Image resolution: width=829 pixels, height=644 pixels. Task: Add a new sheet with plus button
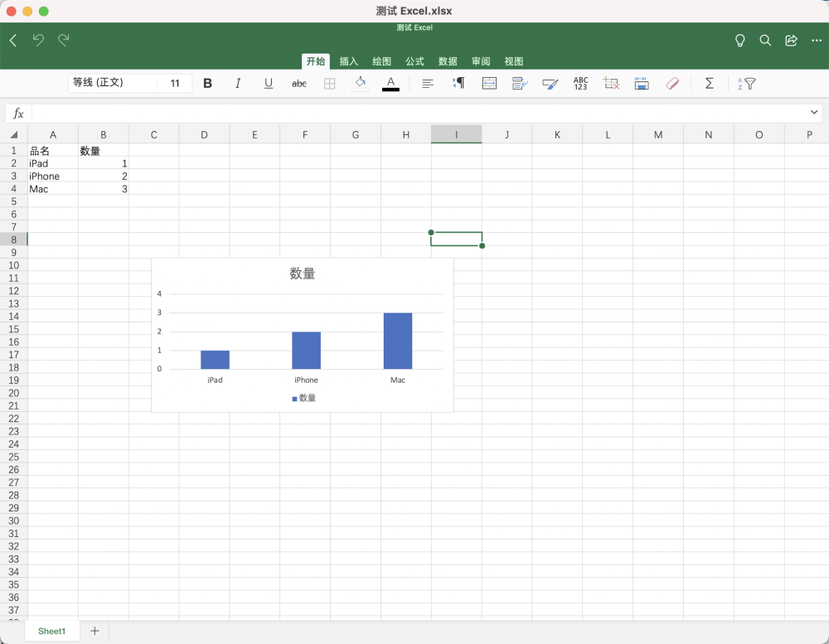(x=95, y=631)
